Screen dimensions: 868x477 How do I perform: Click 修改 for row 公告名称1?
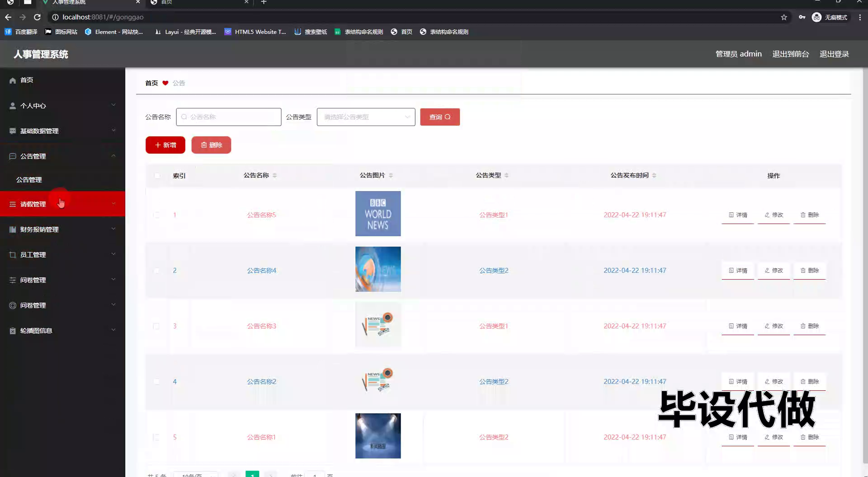pyautogui.click(x=774, y=437)
